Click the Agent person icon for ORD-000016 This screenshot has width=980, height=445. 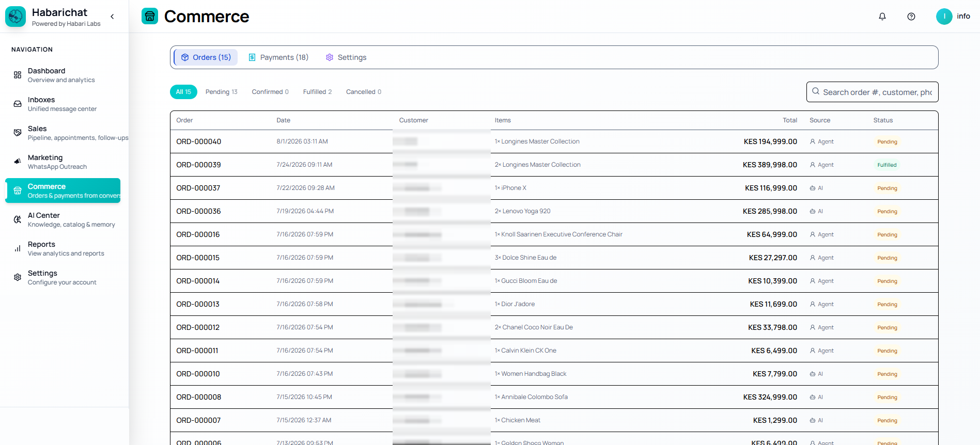[x=813, y=234]
